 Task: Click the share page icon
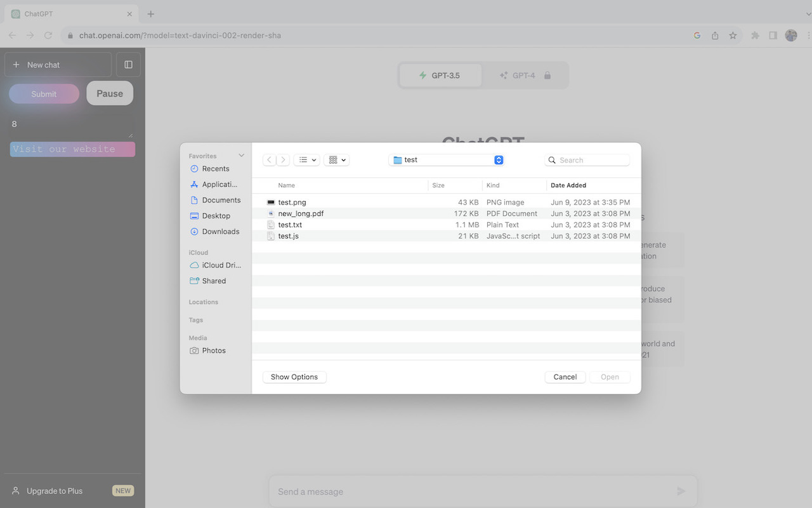pos(715,36)
